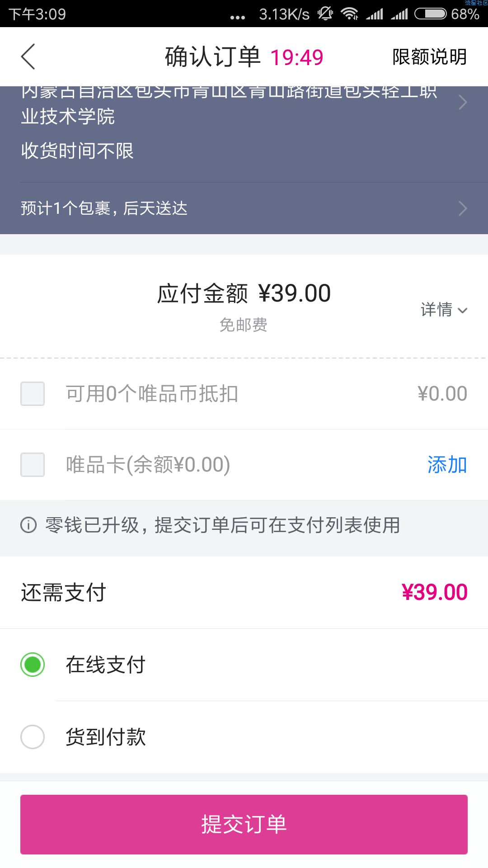This screenshot has width=488, height=868.
Task: Expand the package delivery estimate row
Action: pos(244,208)
